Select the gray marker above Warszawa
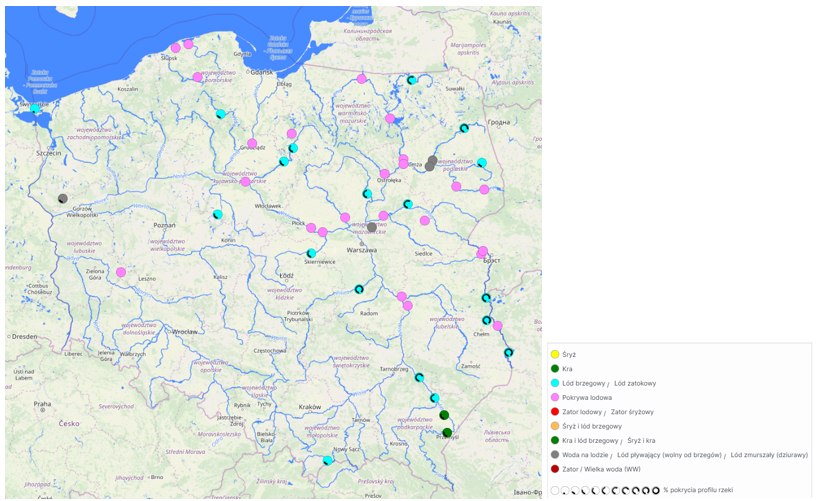 pos(372,227)
